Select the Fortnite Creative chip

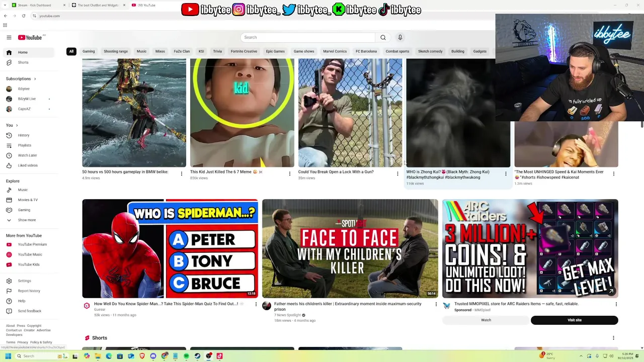[244, 51]
